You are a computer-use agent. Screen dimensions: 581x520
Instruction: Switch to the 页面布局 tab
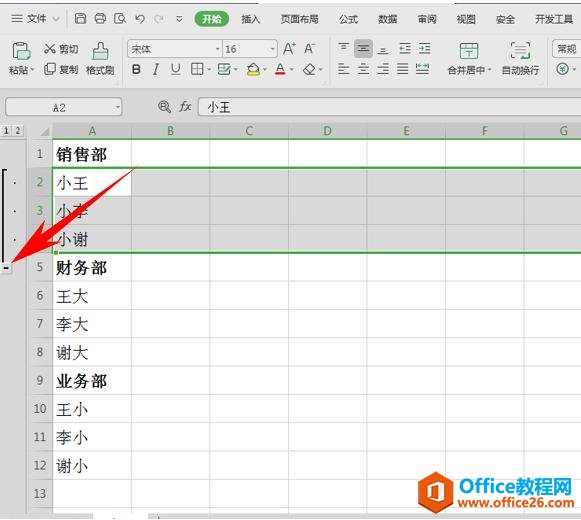[x=299, y=19]
